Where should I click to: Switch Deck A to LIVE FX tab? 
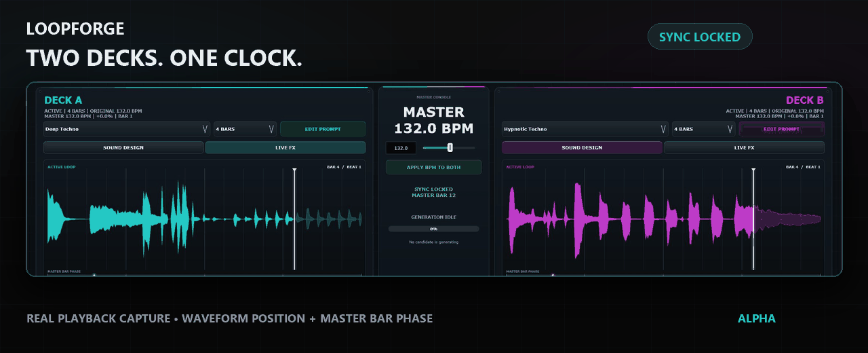[285, 147]
